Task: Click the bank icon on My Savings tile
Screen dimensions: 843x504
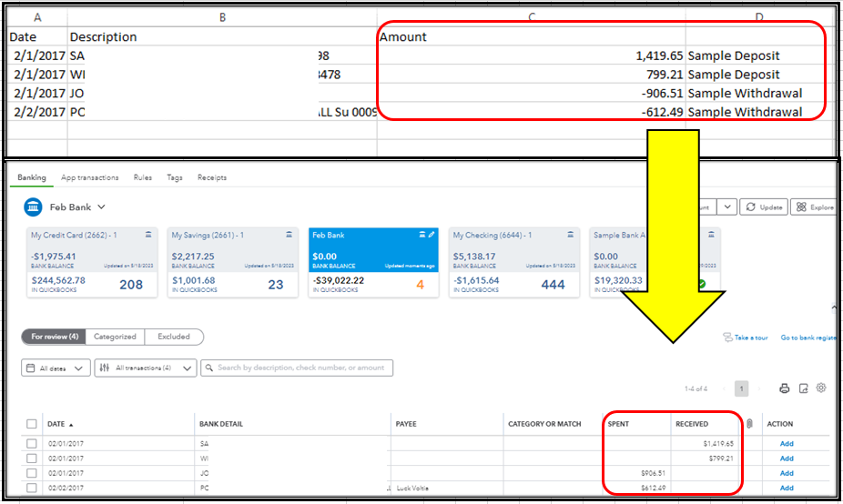Action: point(289,235)
